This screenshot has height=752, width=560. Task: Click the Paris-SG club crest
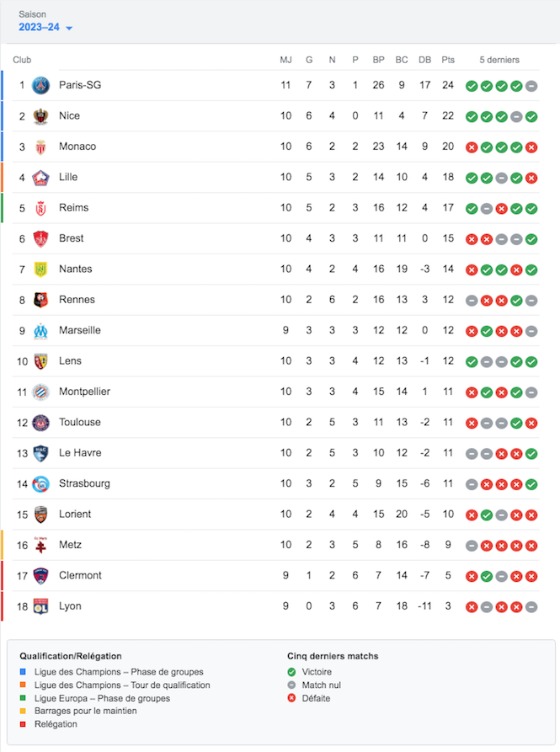[40, 85]
